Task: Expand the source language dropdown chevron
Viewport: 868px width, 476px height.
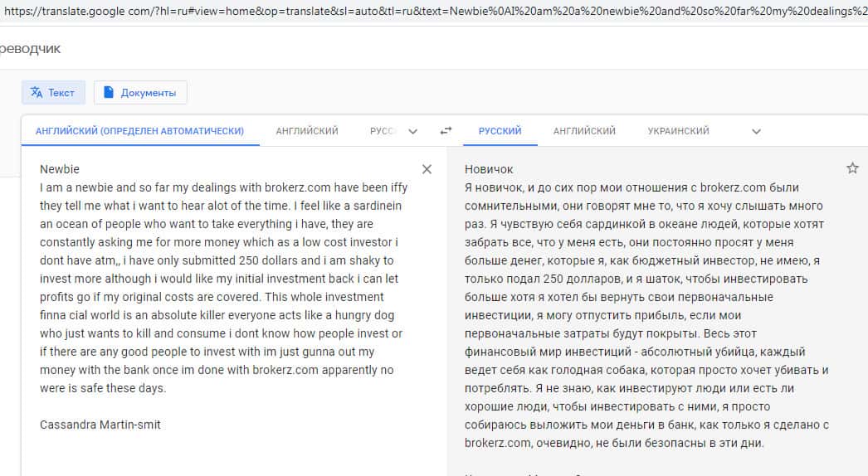Action: click(413, 131)
